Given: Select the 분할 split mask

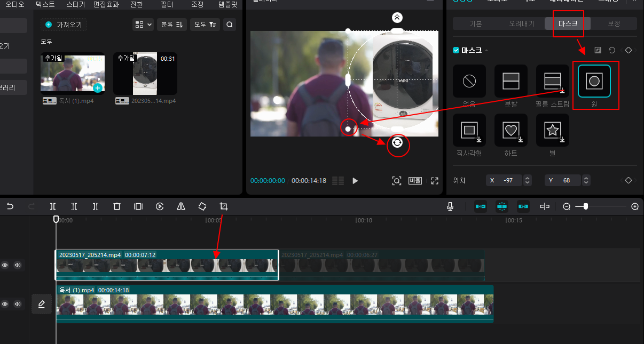Looking at the screenshot, I should point(511,82).
